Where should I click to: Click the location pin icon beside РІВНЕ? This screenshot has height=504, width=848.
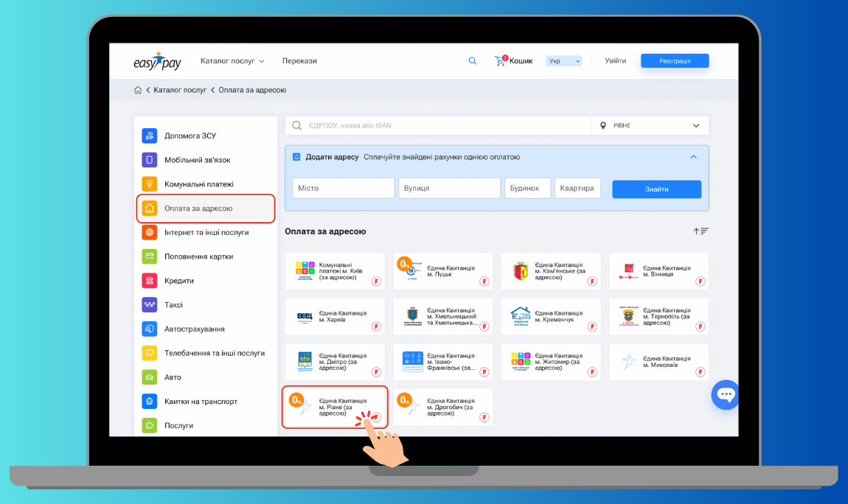(603, 126)
